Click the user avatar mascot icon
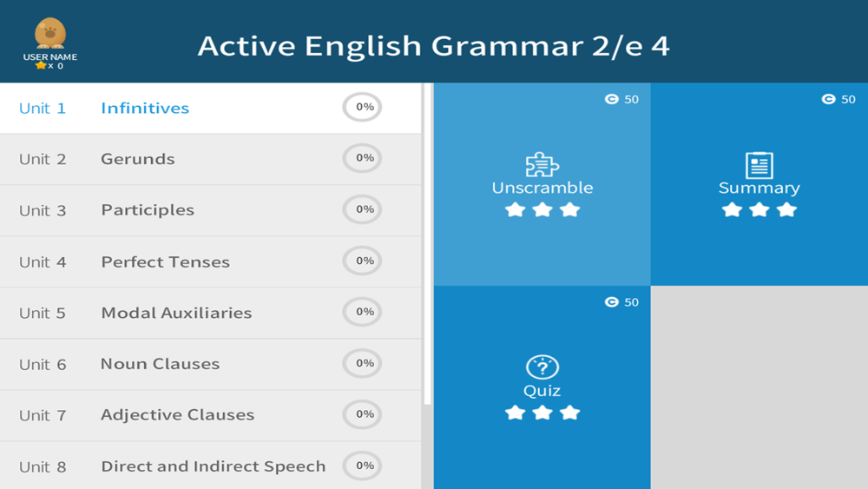 (x=50, y=33)
